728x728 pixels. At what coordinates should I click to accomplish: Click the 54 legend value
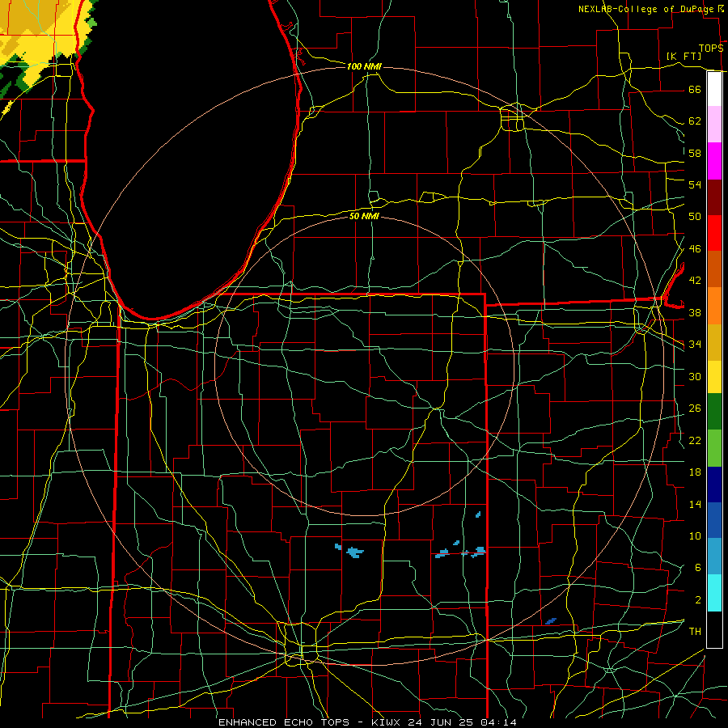coord(695,184)
